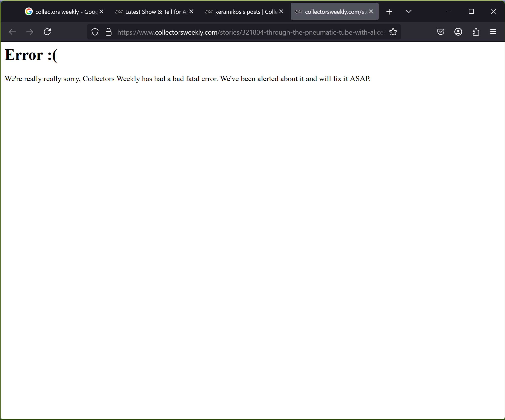Minimize the Firefox window
Viewport: 505px width, 420px height.
click(449, 11)
